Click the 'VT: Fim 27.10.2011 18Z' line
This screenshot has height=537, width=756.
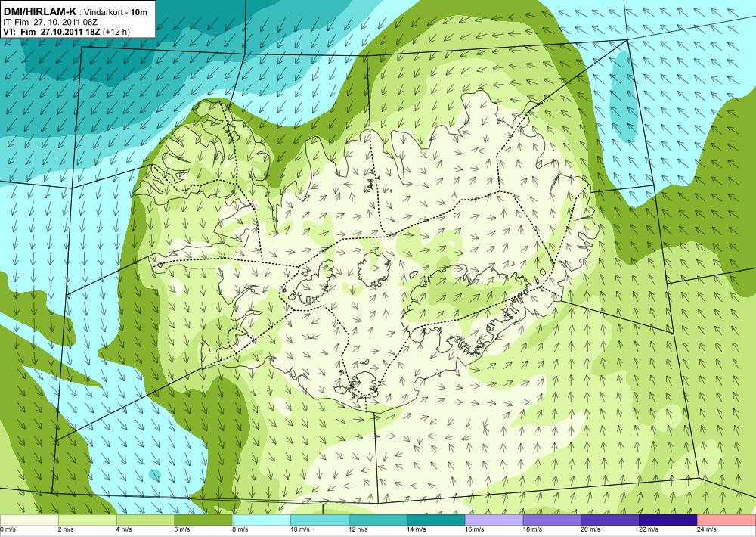coord(53,32)
